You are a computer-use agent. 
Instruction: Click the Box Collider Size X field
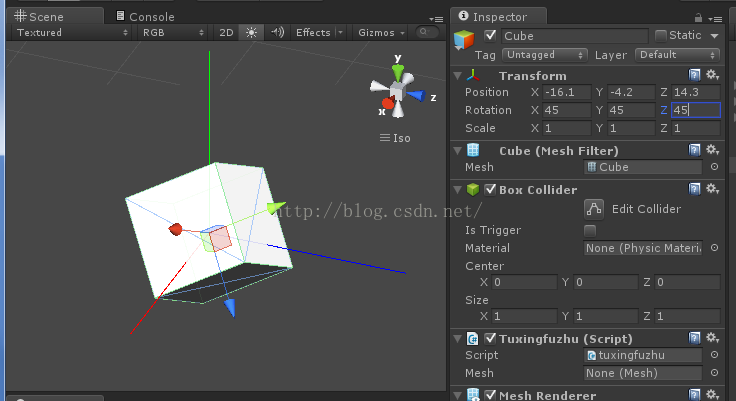pyautogui.click(x=524, y=316)
